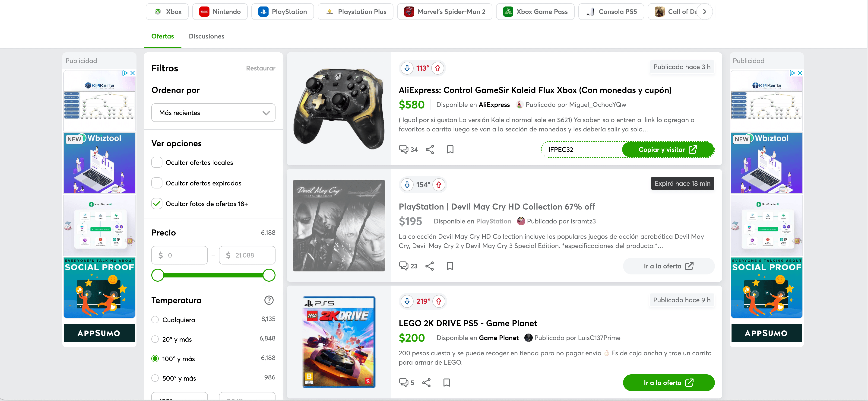Select the 500° y más temperature option
Screen dimensions: 868x401
155,378
